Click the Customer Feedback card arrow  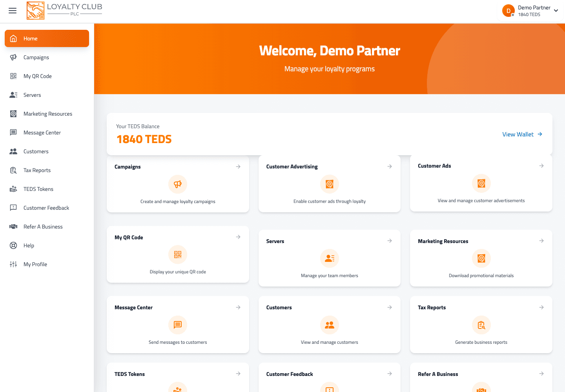pyautogui.click(x=390, y=374)
